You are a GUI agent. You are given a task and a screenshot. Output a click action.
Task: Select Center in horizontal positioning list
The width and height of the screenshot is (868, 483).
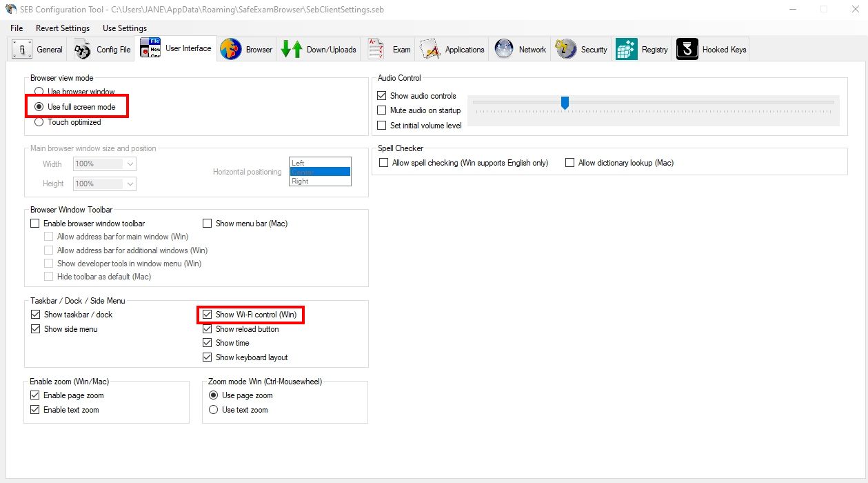coord(320,172)
